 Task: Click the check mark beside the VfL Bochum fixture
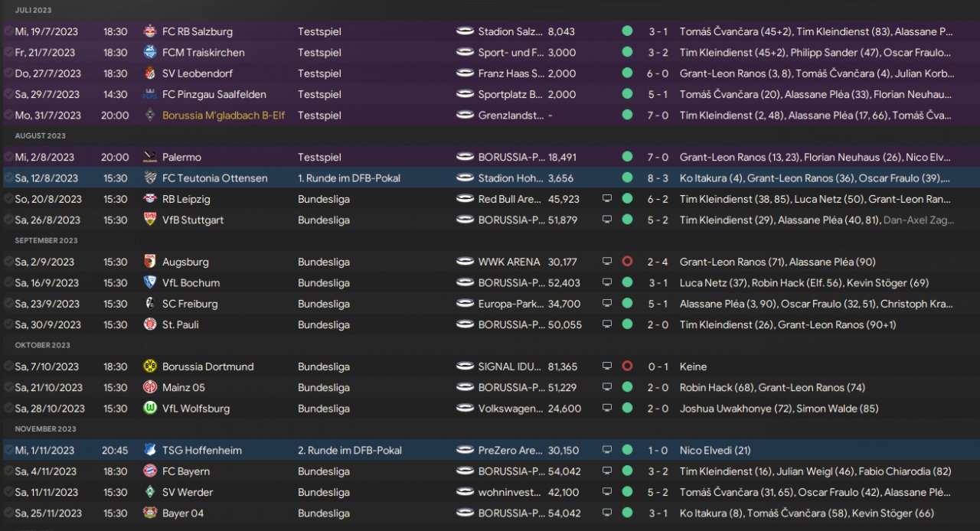coord(8,282)
